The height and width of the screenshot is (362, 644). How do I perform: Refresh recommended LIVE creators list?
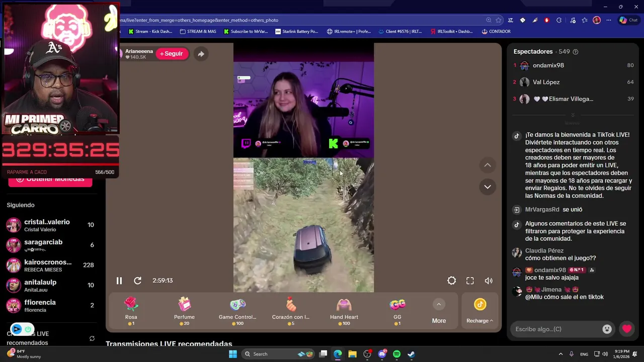point(92,338)
